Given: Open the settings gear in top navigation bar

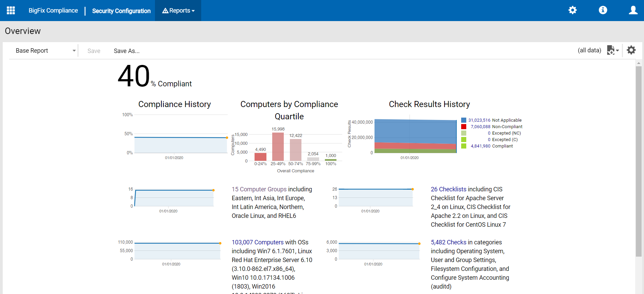Looking at the screenshot, I should click(x=573, y=10).
